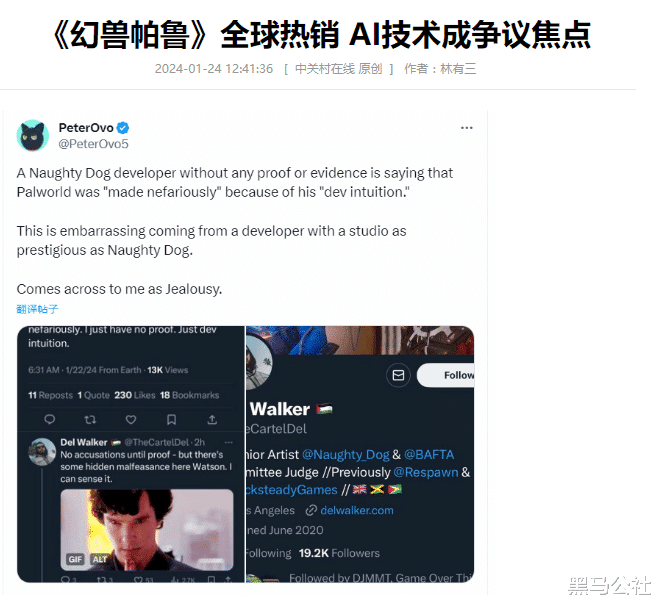The height and width of the screenshot is (610, 662).
Task: Click the share upload icon
Action: pos(212,419)
